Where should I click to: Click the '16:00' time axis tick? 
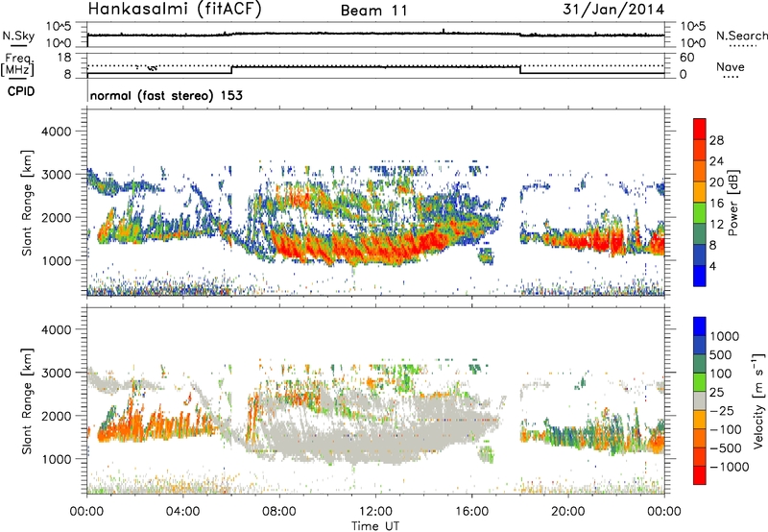tap(471, 512)
